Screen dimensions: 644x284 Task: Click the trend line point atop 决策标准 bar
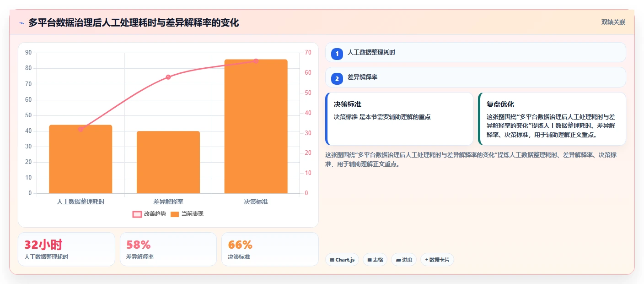256,61
